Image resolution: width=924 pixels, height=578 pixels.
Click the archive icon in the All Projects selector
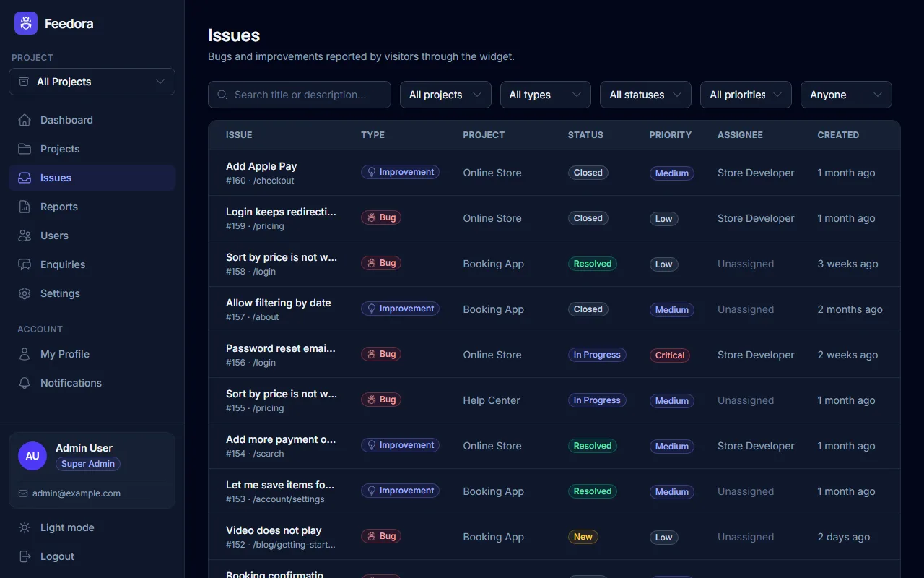click(x=24, y=82)
